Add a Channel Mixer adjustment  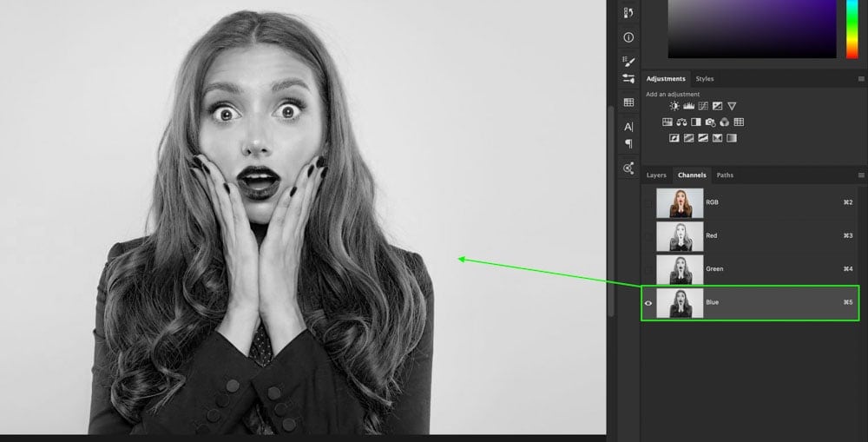click(x=725, y=122)
